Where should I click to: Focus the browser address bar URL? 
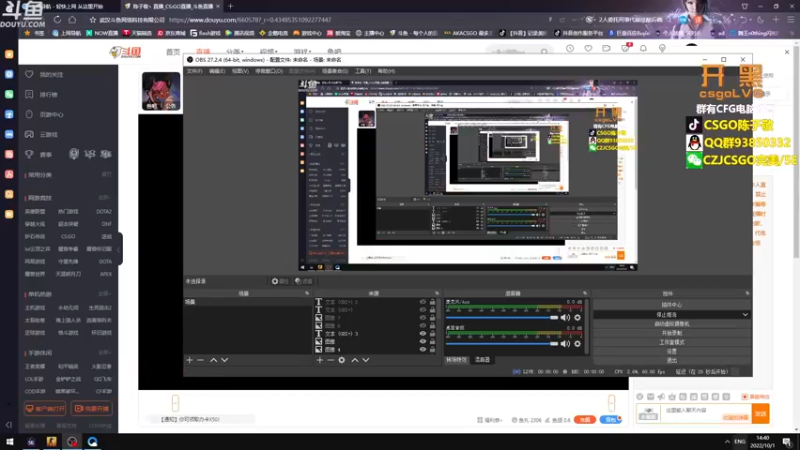pyautogui.click(x=250, y=20)
